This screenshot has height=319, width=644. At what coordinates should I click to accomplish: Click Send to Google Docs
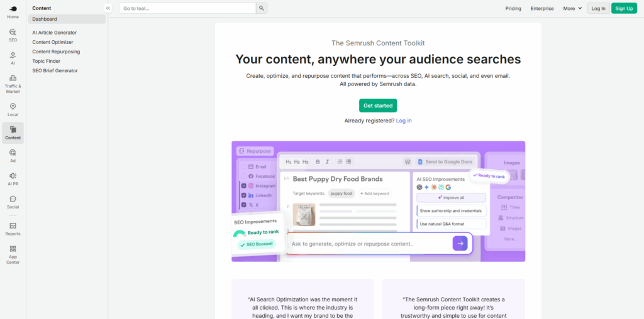[x=445, y=161]
